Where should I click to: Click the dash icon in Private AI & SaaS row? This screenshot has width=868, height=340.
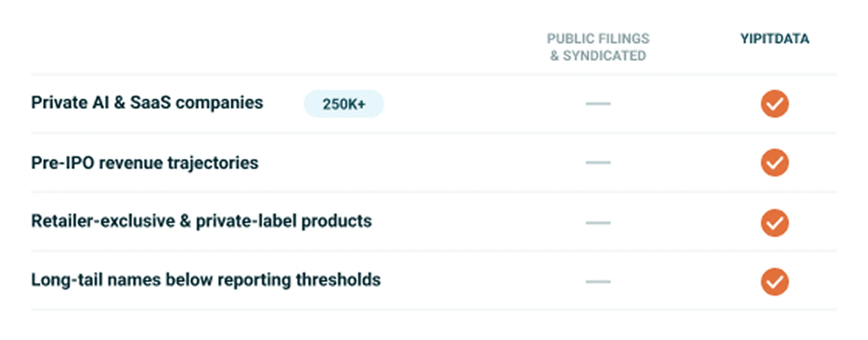pos(598,104)
